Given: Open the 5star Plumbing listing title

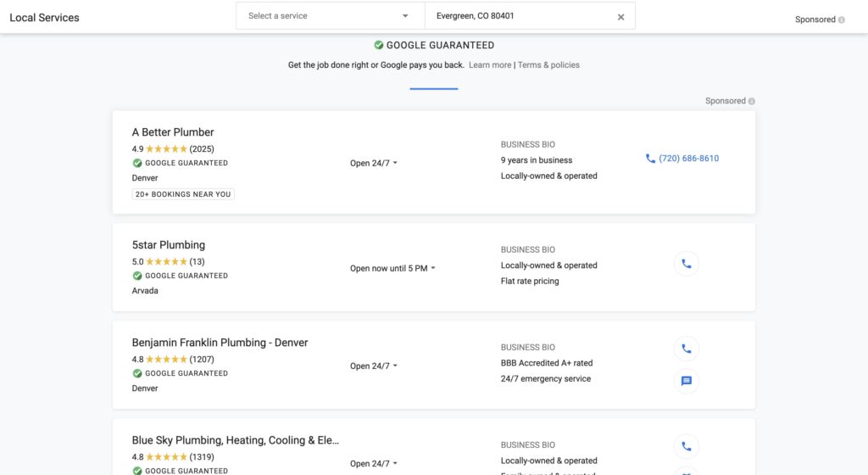Looking at the screenshot, I should pyautogui.click(x=169, y=244).
